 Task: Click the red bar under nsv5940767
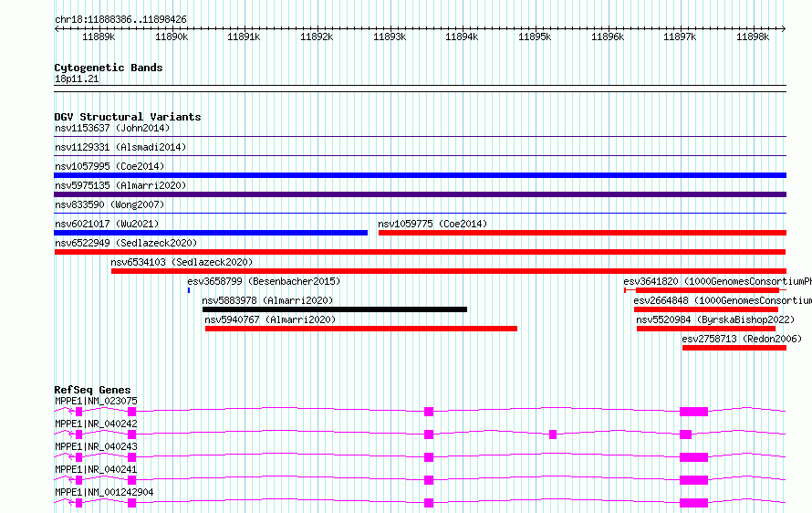click(361, 329)
